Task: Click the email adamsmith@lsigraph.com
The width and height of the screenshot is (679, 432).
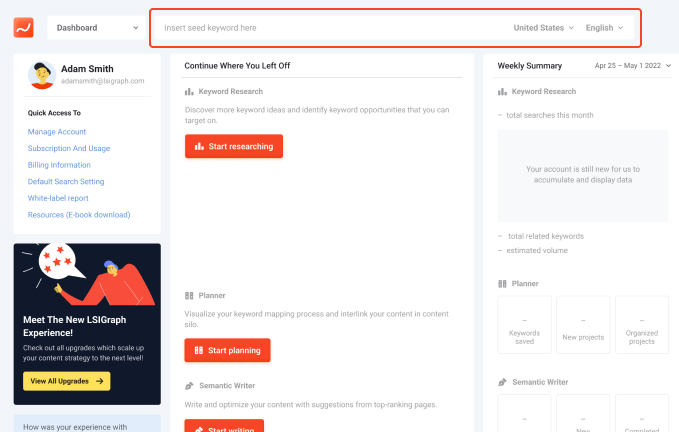Action: pyautogui.click(x=103, y=81)
